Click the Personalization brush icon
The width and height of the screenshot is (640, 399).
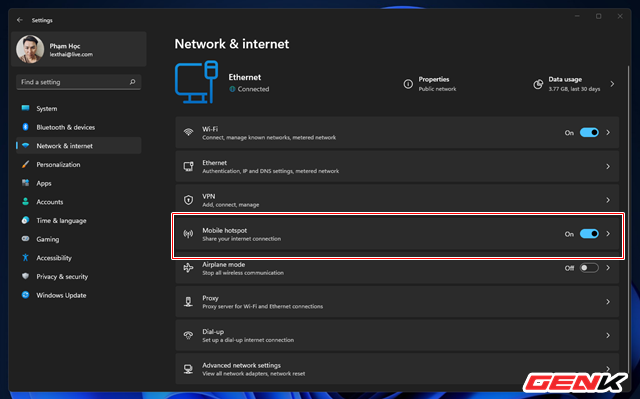point(25,164)
